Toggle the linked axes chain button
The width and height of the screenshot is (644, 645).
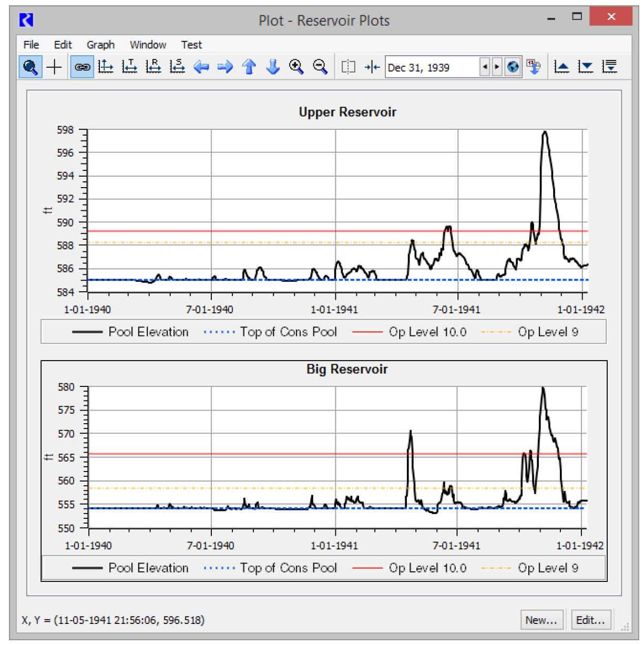point(82,67)
